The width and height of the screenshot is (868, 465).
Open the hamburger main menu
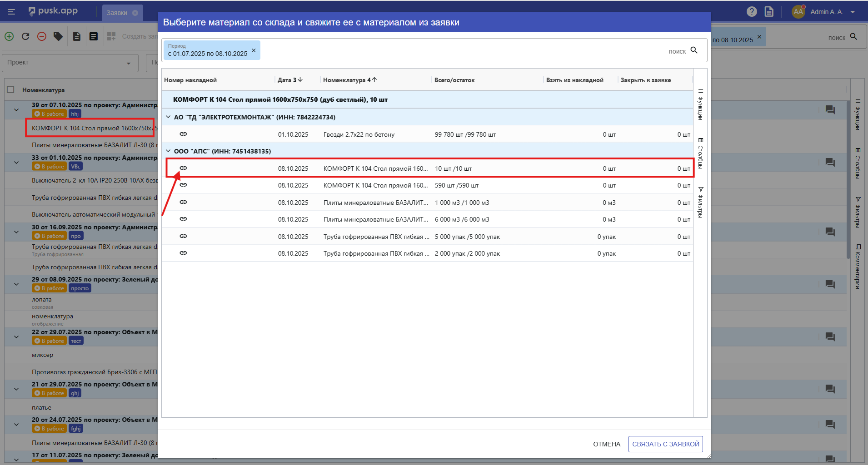pos(11,12)
